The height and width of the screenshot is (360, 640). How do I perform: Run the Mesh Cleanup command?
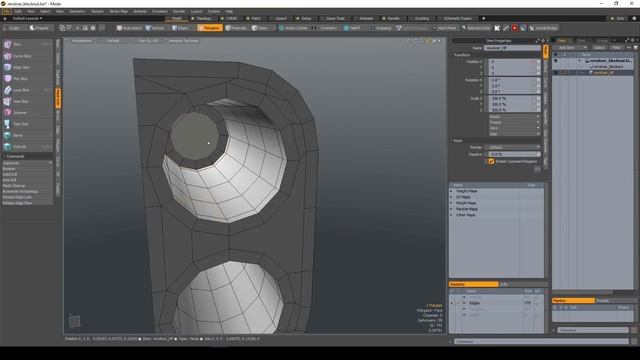pyautogui.click(x=27, y=186)
